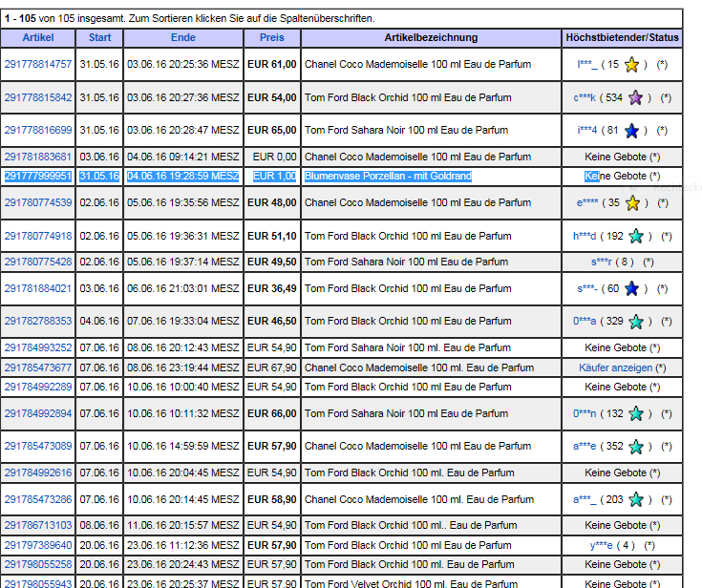Image resolution: width=702 pixels, height=588 pixels.
Task: Open article number 291781884021
Action: click(x=38, y=288)
